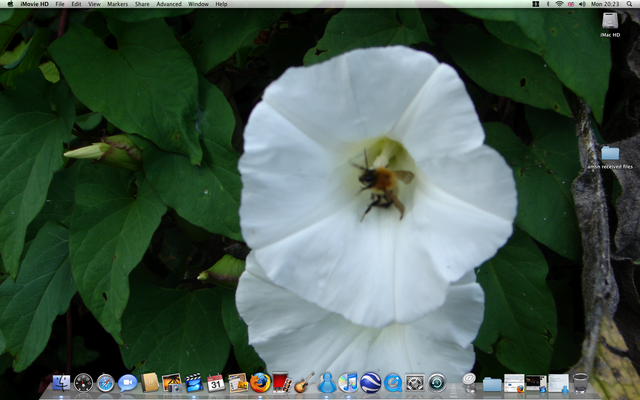Open the Help menu

[221, 4]
